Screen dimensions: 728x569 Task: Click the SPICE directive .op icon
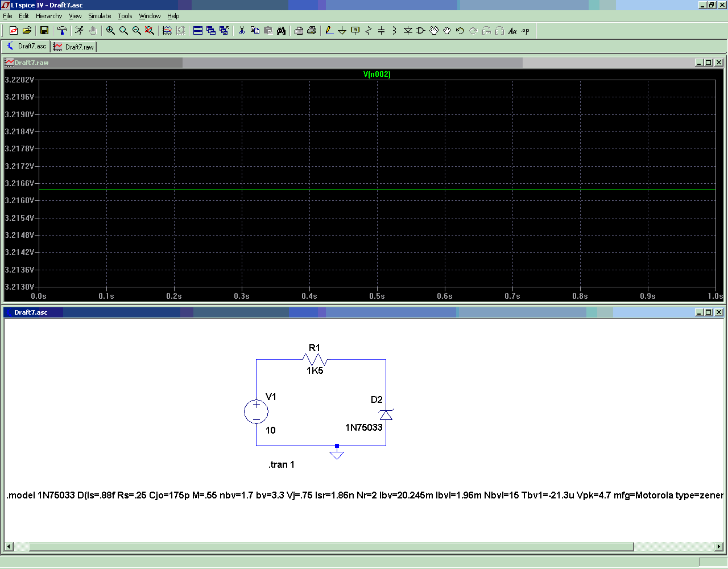[526, 31]
